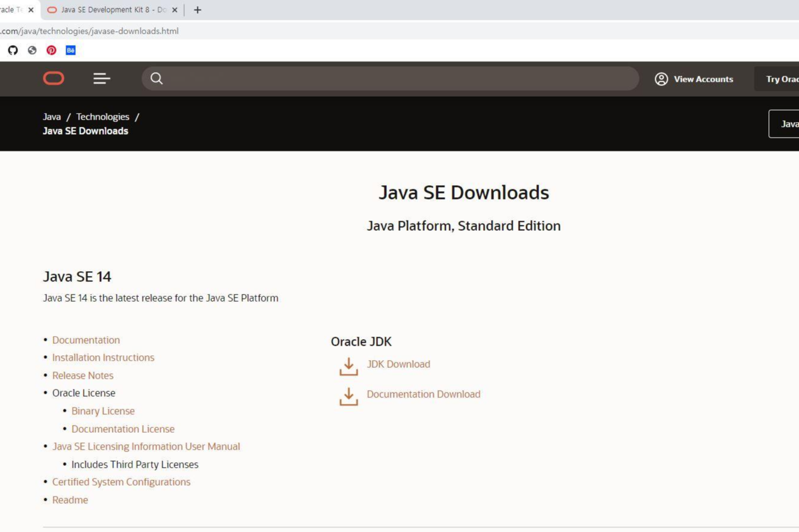
Task: Click the Java SE 14 heading
Action: point(77,277)
